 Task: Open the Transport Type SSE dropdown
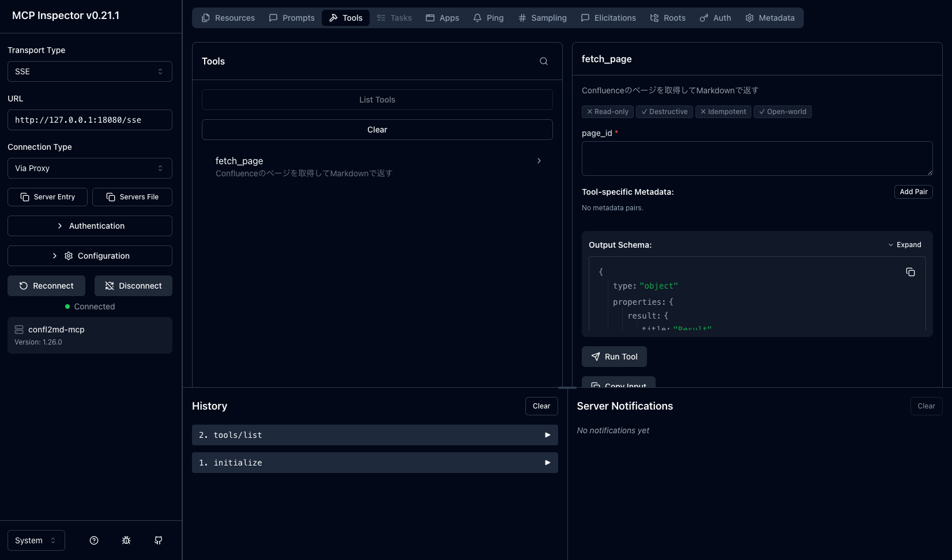click(89, 71)
